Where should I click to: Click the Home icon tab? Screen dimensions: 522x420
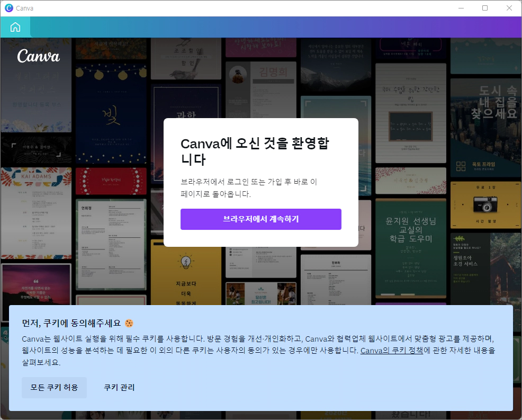click(x=15, y=27)
